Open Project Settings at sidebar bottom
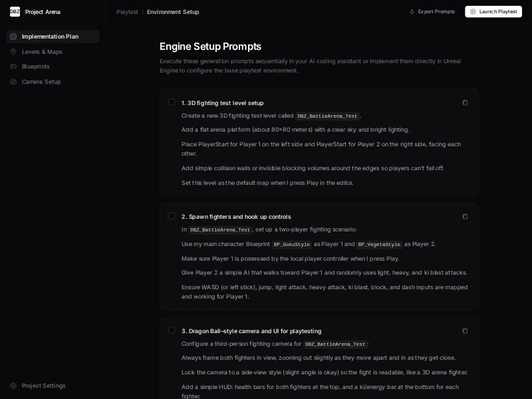Image resolution: width=532 pixels, height=399 pixels. click(43, 386)
